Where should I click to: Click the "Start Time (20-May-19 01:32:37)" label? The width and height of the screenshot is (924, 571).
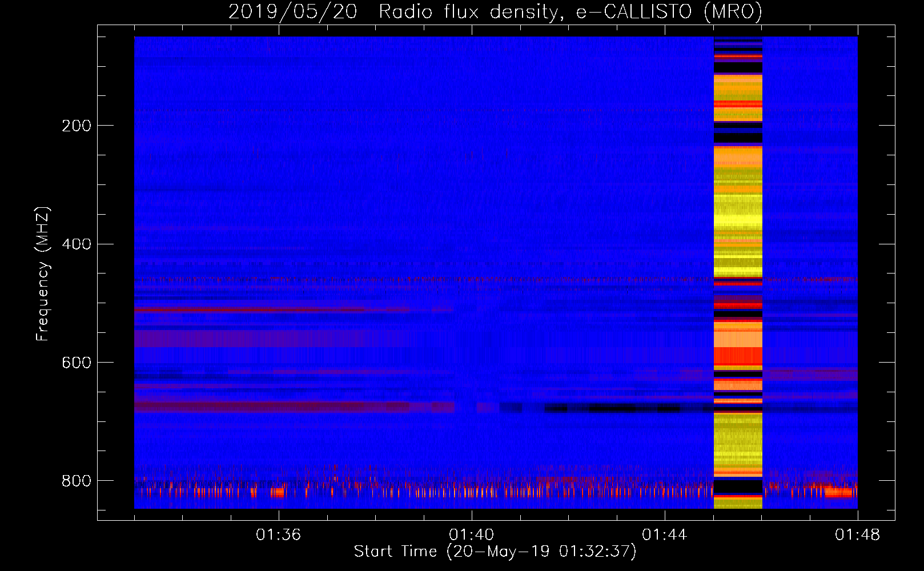coord(495,552)
